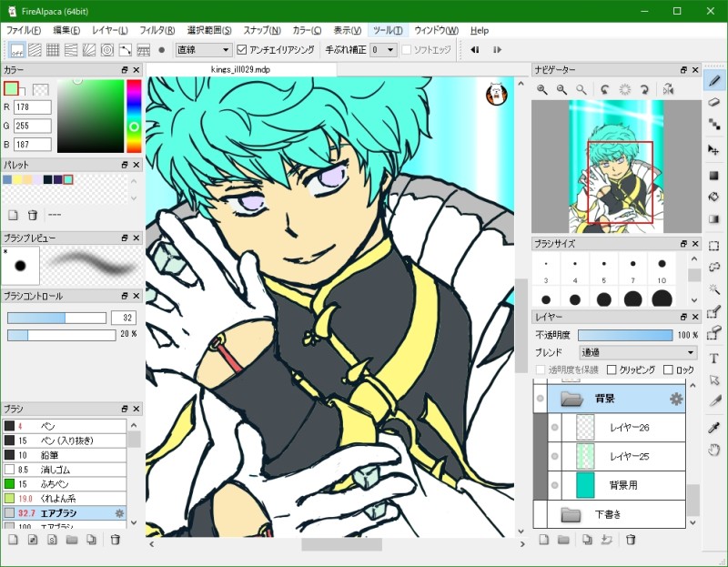Viewport: 728px width, 567px height.
Task: Open the 直線 line type dropdown
Action: point(203,50)
